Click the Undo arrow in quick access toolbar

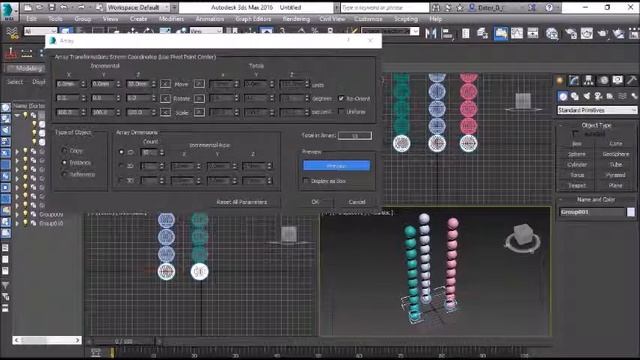(64, 7)
